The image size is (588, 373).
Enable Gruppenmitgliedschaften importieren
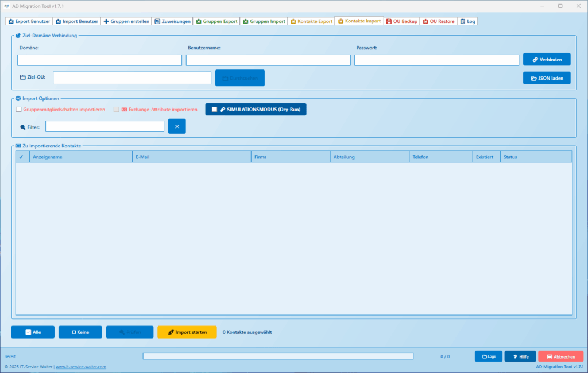point(18,109)
